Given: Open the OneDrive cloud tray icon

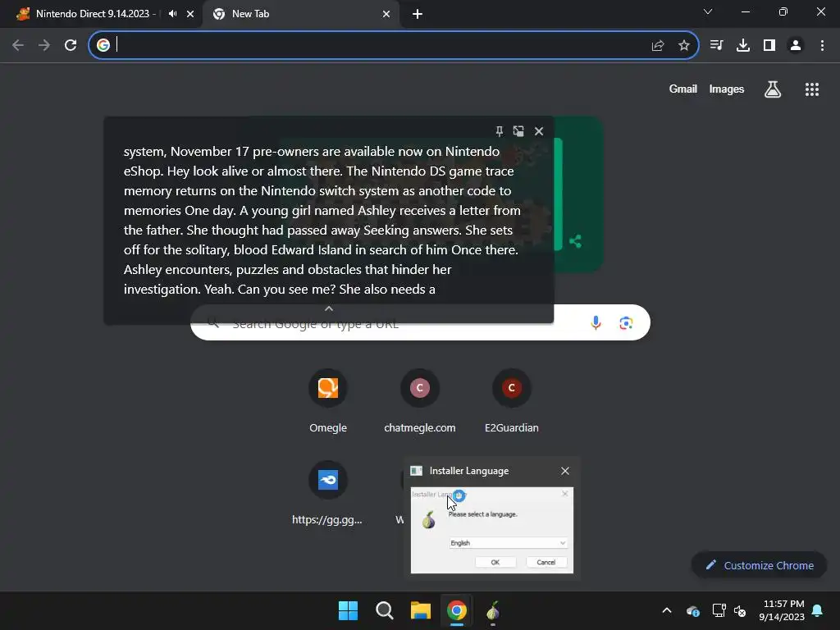Looking at the screenshot, I should (692, 610).
